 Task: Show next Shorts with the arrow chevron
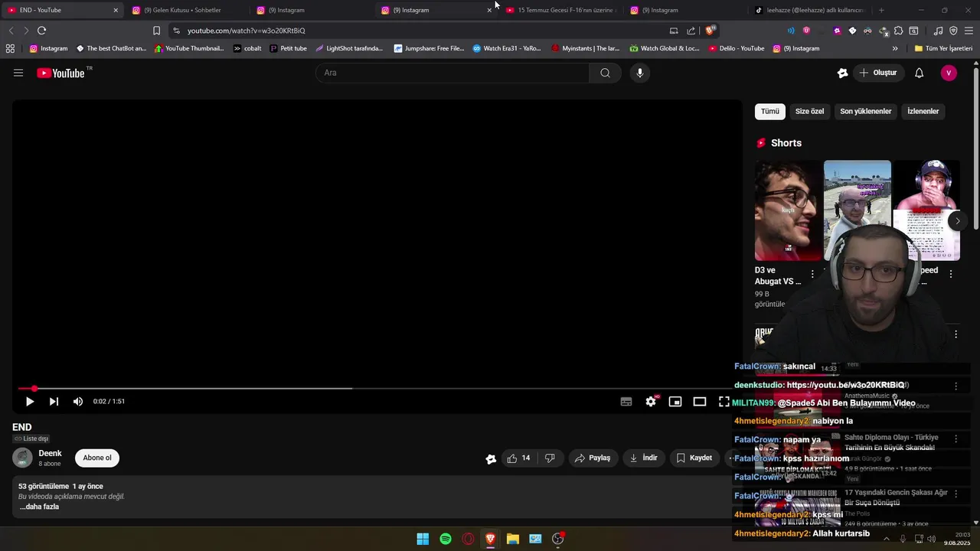point(957,220)
